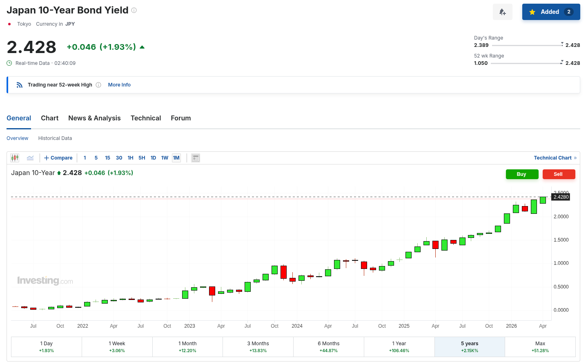588x364 pixels.
Task: Select the 1 Month performance range
Action: pos(188,347)
